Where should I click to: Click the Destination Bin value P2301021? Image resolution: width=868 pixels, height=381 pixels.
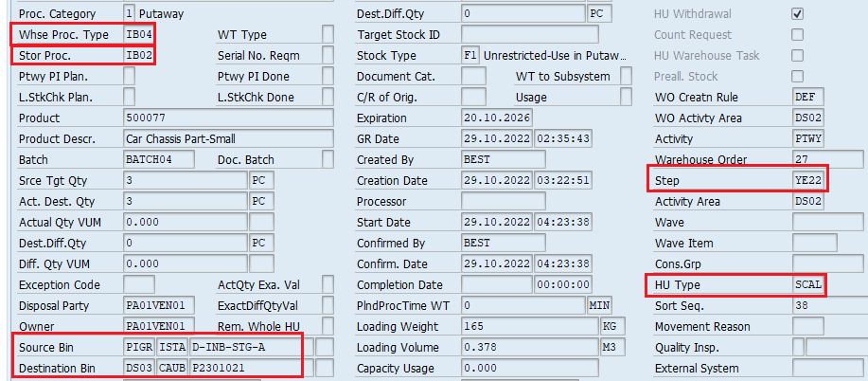coord(251,369)
